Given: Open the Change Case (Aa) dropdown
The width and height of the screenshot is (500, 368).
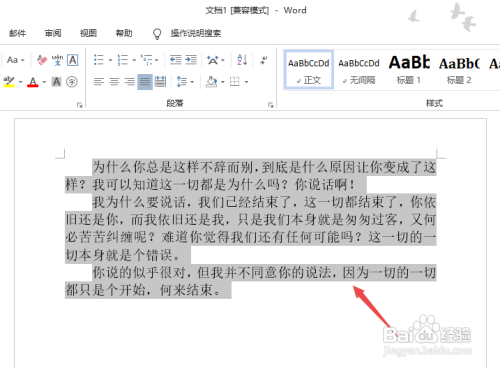Looking at the screenshot, I should pyautogui.click(x=15, y=60).
